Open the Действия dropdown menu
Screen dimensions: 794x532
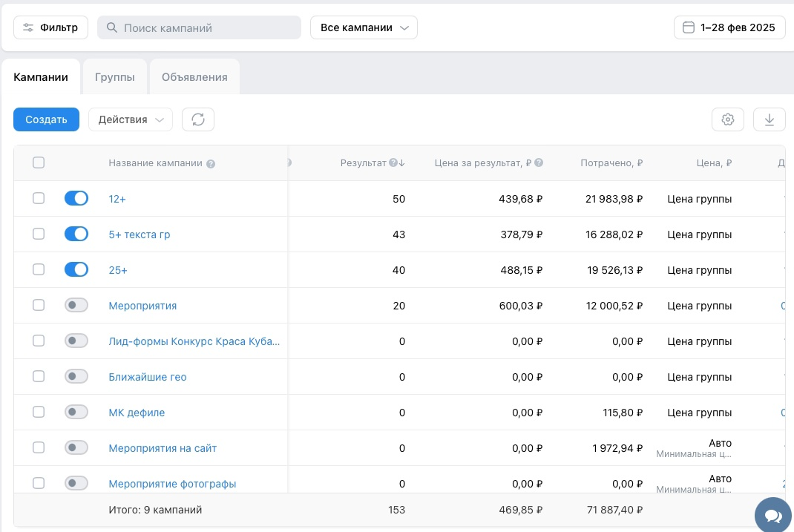point(131,119)
